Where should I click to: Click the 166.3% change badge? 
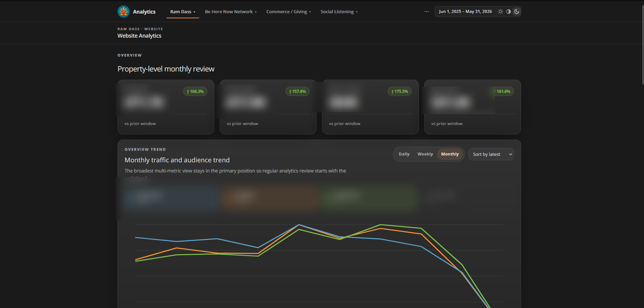(x=195, y=91)
